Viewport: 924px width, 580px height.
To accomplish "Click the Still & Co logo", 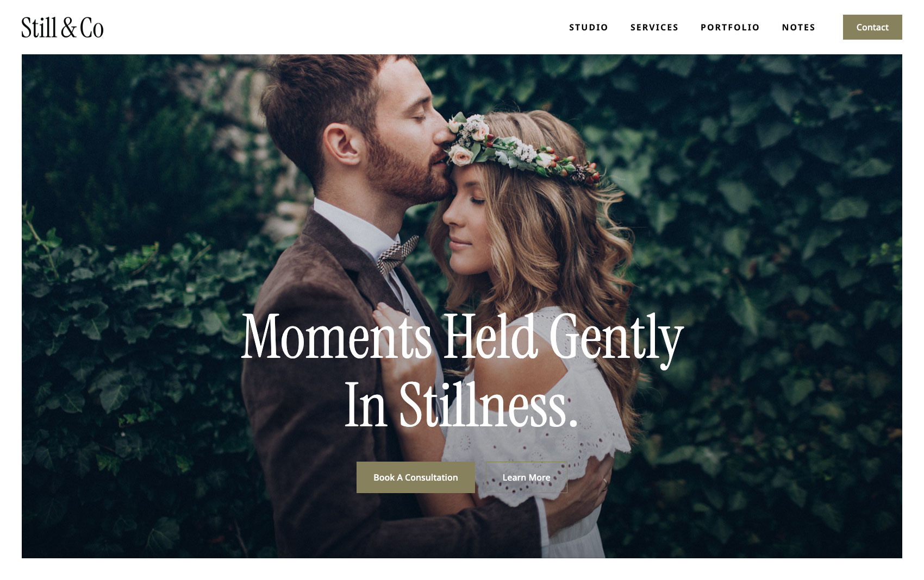I will (63, 28).
